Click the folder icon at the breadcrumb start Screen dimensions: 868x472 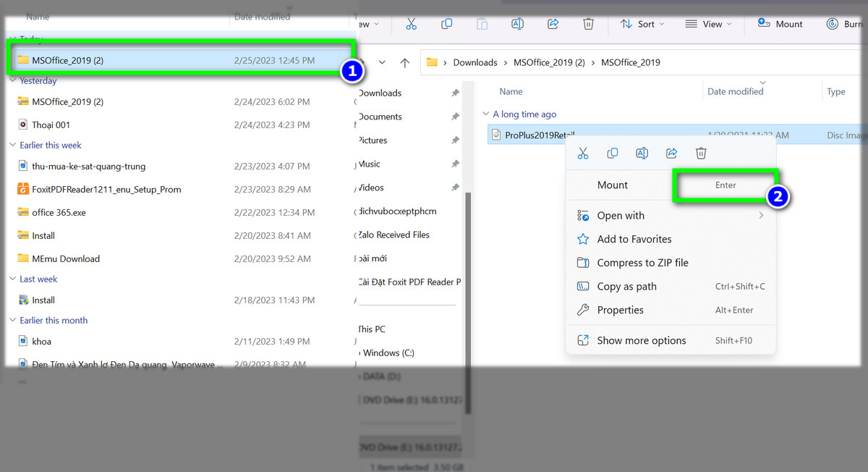coord(432,62)
